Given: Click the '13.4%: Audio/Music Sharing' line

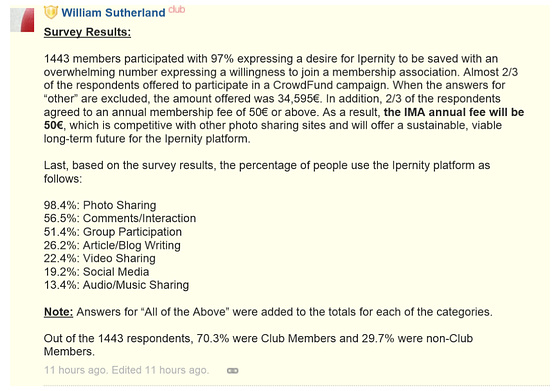Looking at the screenshot, I should click(116, 285).
